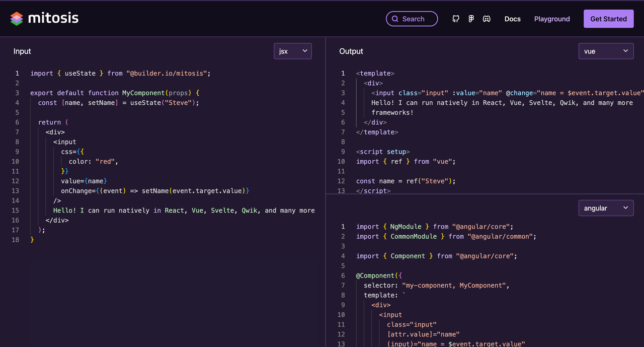
Task: Focus the Search field
Action: pos(412,19)
